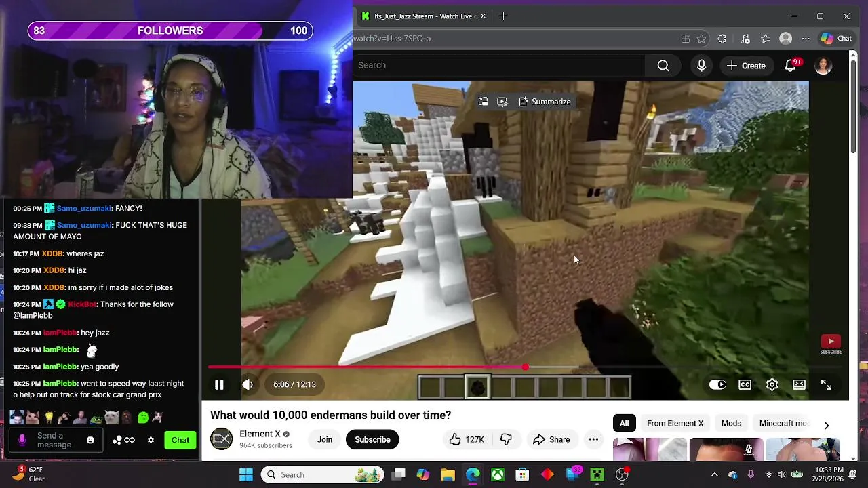Click Samo_uzumaki username in FANCY message
Viewport: 868px width, 488px height.
click(84, 209)
